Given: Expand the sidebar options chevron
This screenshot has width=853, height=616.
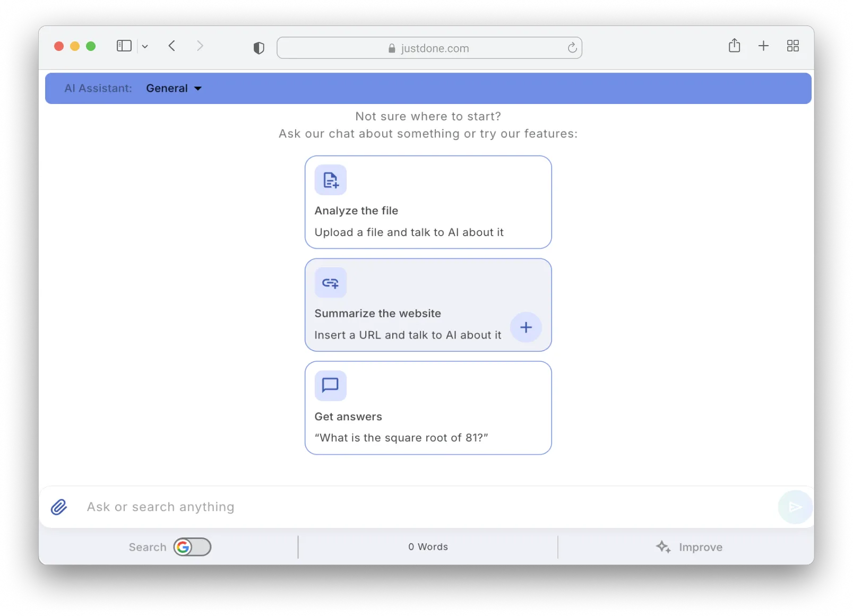Looking at the screenshot, I should point(145,47).
